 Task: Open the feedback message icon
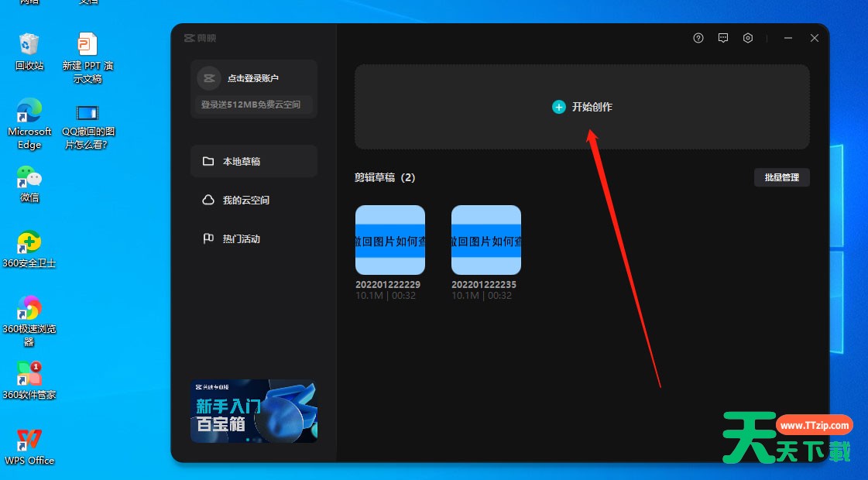[x=723, y=38]
